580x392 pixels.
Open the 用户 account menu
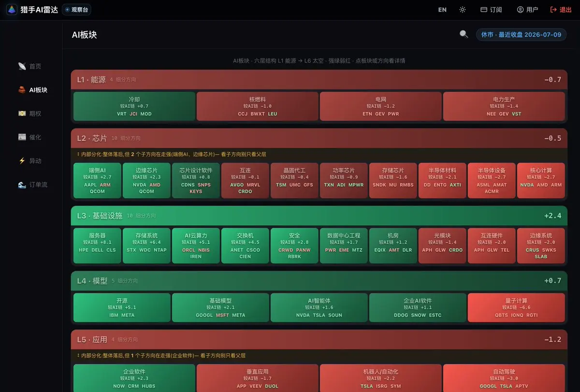527,10
